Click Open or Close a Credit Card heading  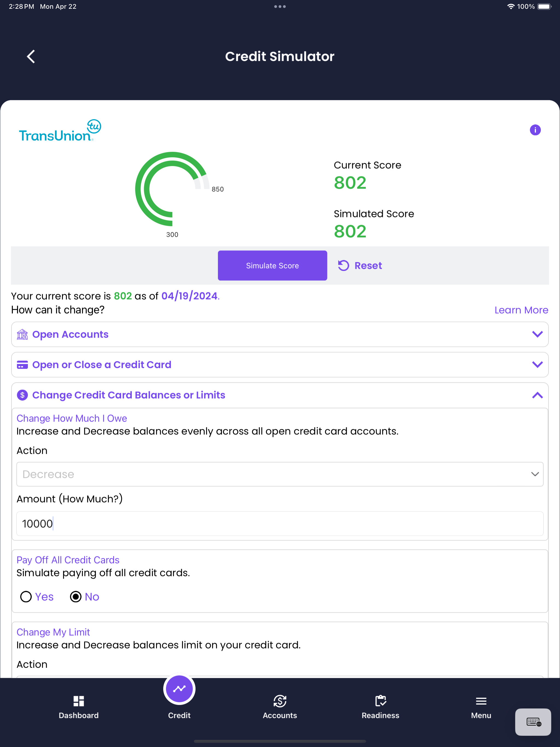102,365
